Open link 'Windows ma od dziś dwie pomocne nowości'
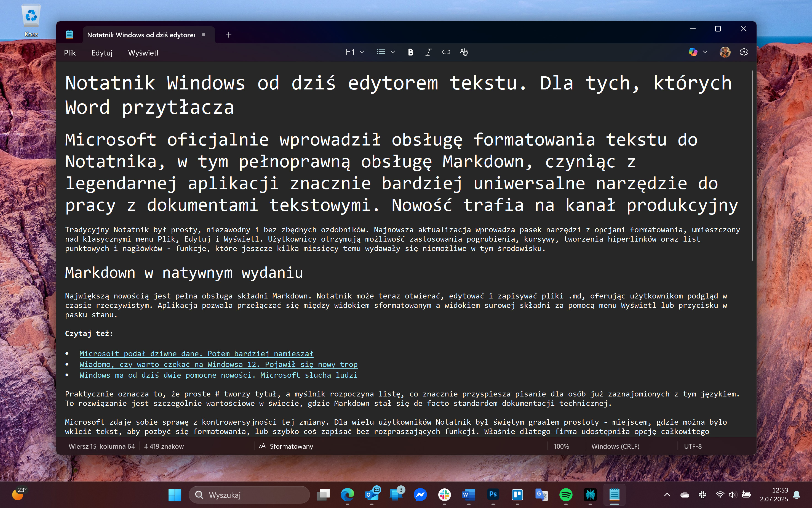Viewport: 812px width, 508px height. tap(218, 375)
